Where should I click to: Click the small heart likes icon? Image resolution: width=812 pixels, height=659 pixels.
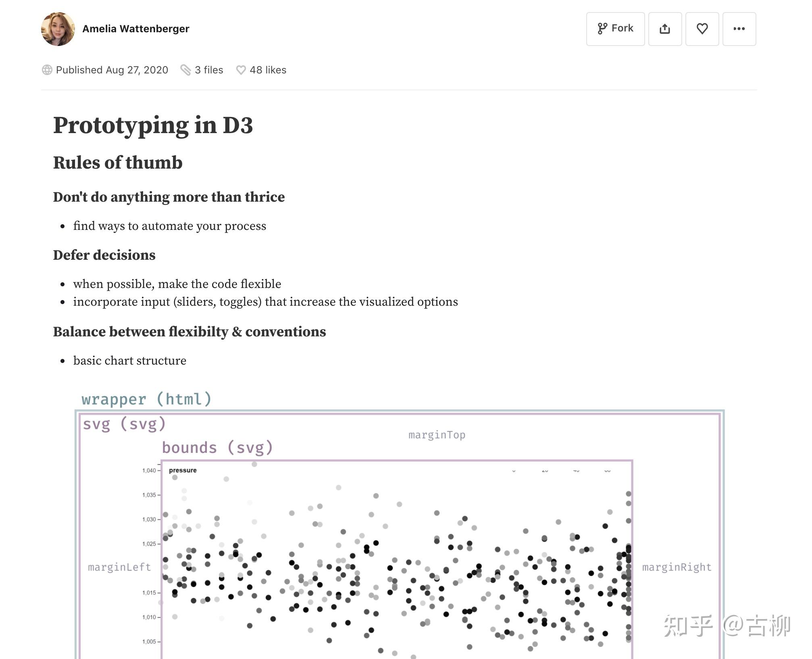pyautogui.click(x=241, y=70)
